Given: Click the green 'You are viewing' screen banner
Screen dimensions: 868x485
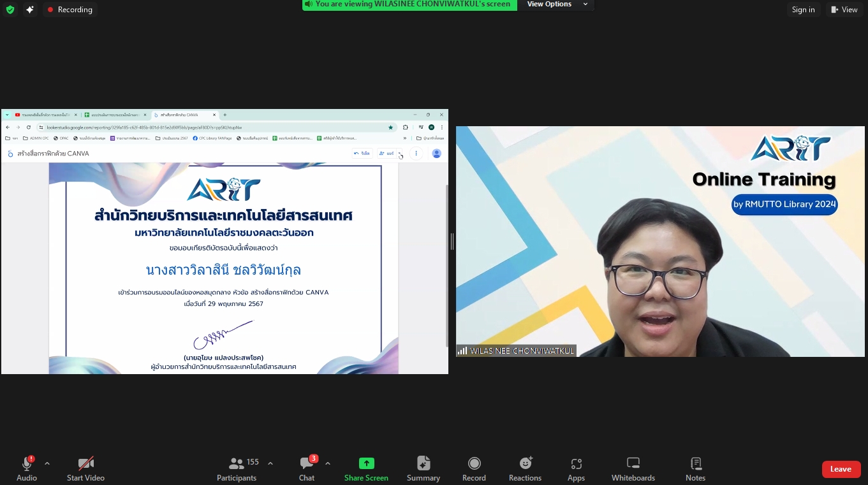Looking at the screenshot, I should (409, 4).
